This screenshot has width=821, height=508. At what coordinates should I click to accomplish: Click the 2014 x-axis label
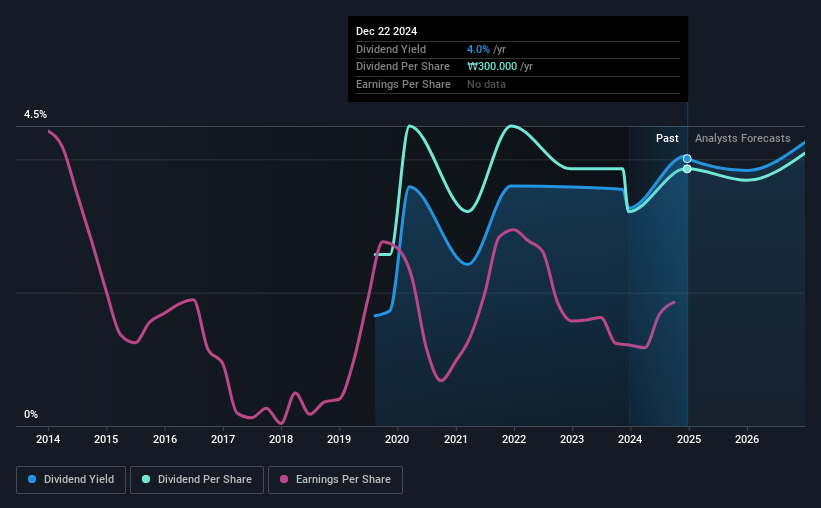[48, 439]
